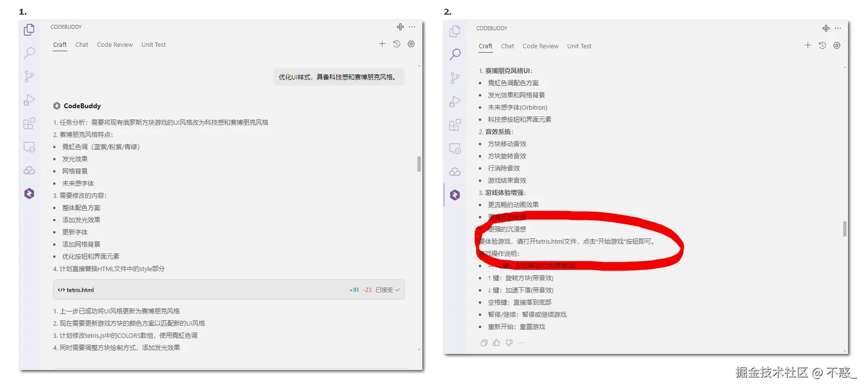This screenshot has width=868, height=390.
Task: Open CodeBuddy settings gear in panel 1
Action: [x=411, y=44]
